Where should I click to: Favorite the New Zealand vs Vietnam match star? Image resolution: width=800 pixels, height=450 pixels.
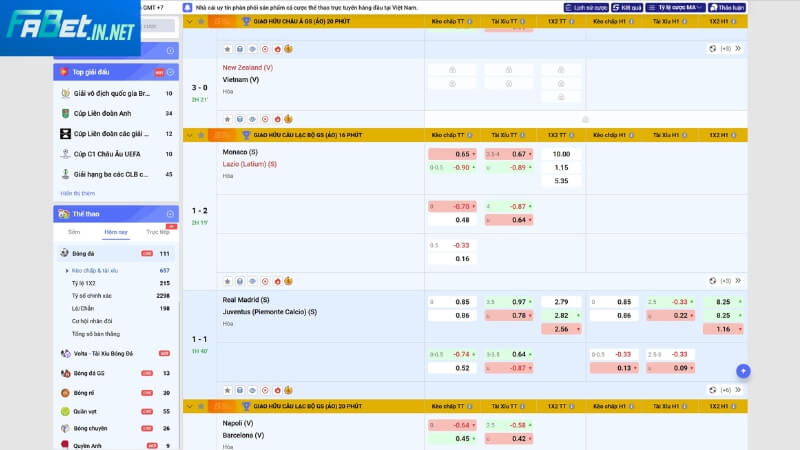(228, 119)
